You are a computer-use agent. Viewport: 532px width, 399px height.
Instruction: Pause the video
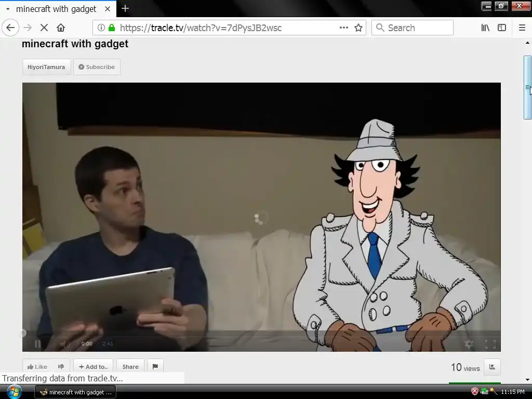tap(37, 344)
